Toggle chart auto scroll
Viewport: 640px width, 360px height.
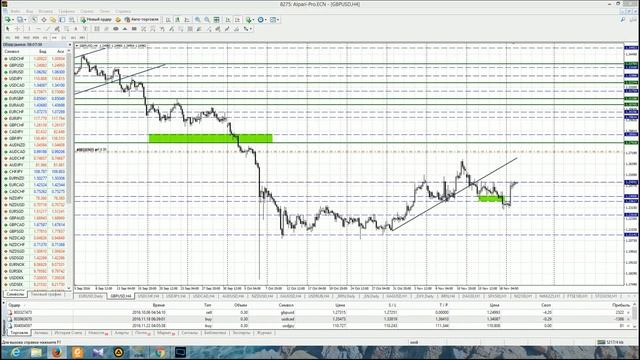[228, 20]
